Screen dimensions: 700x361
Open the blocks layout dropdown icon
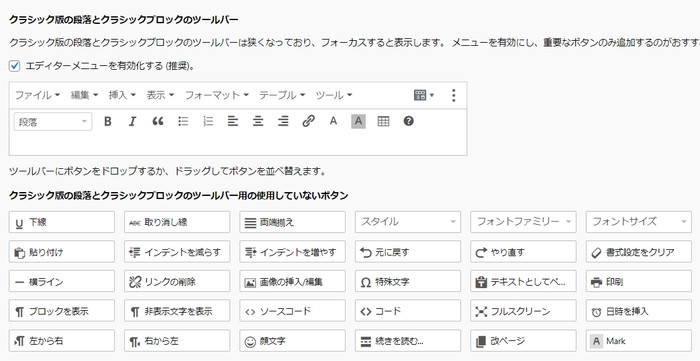click(424, 95)
